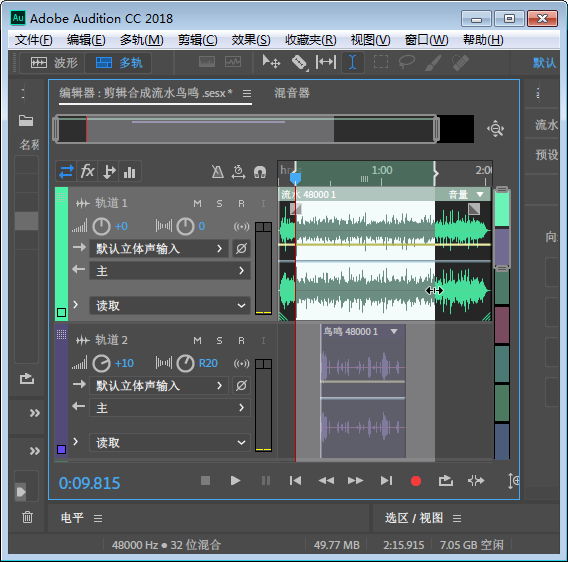Toggle the metronome icon
This screenshot has height=562, width=568.
tap(217, 172)
